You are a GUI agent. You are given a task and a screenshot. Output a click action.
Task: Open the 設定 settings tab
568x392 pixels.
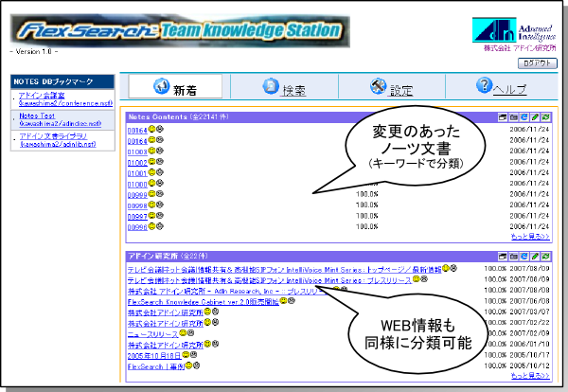[392, 86]
